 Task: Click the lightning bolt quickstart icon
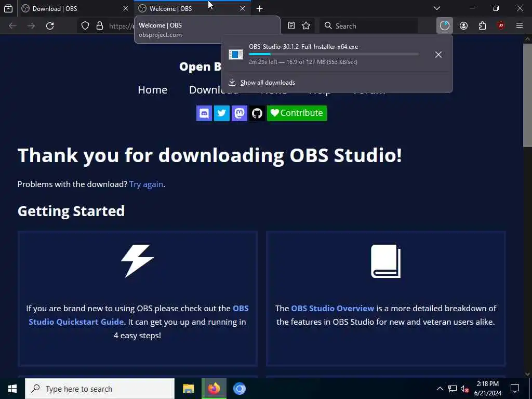137,261
